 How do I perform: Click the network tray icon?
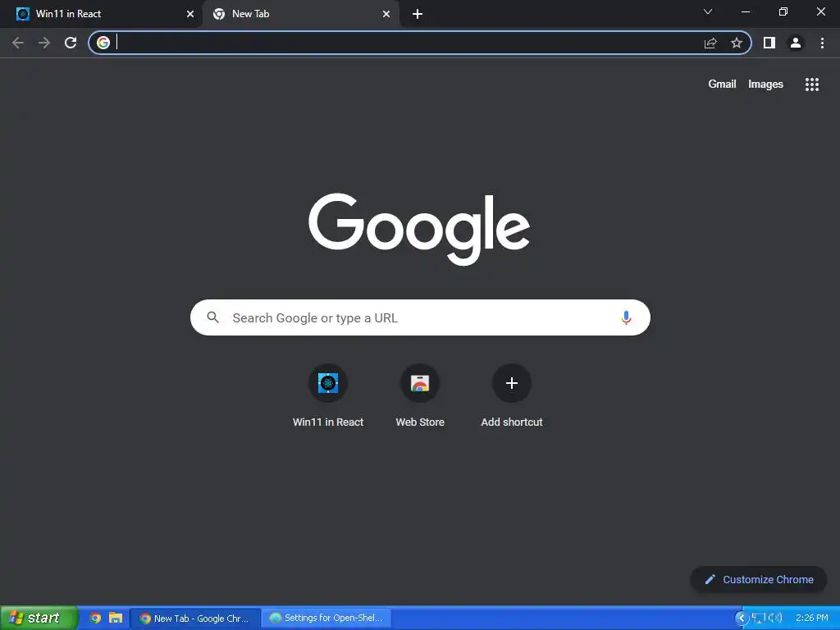pos(757,619)
